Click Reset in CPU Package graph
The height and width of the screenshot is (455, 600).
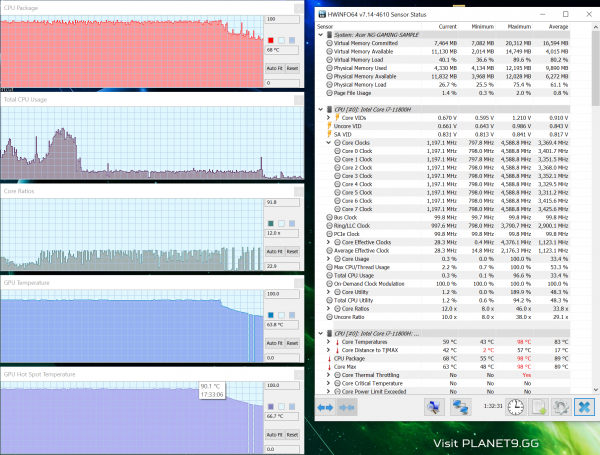pyautogui.click(x=292, y=68)
